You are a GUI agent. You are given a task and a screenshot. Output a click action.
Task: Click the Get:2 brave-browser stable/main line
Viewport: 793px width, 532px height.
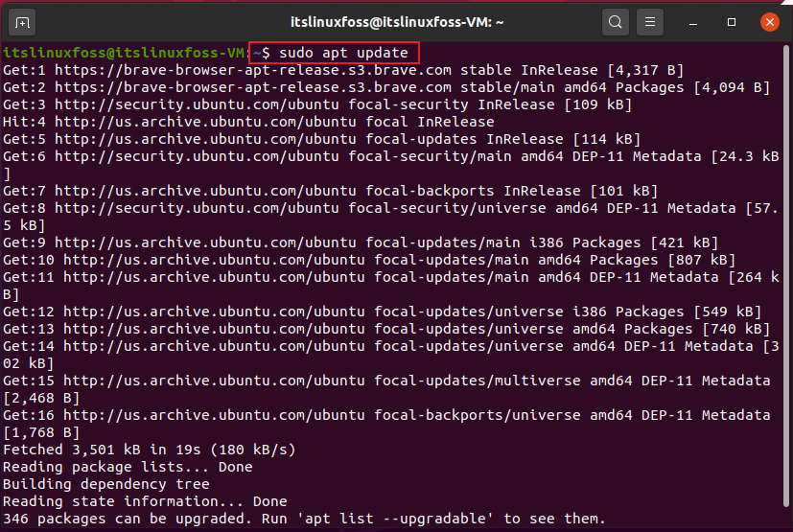coord(386,87)
